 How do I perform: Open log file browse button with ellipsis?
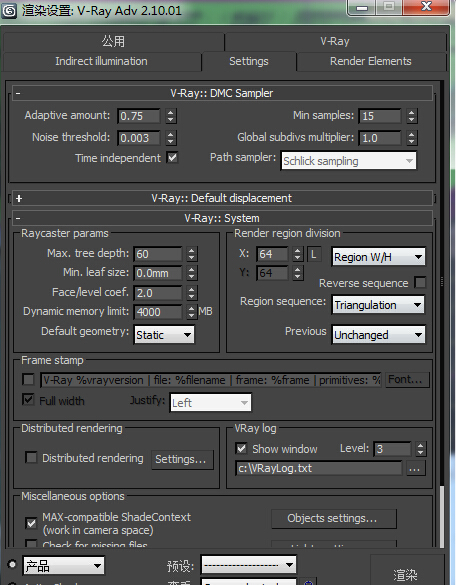415,469
